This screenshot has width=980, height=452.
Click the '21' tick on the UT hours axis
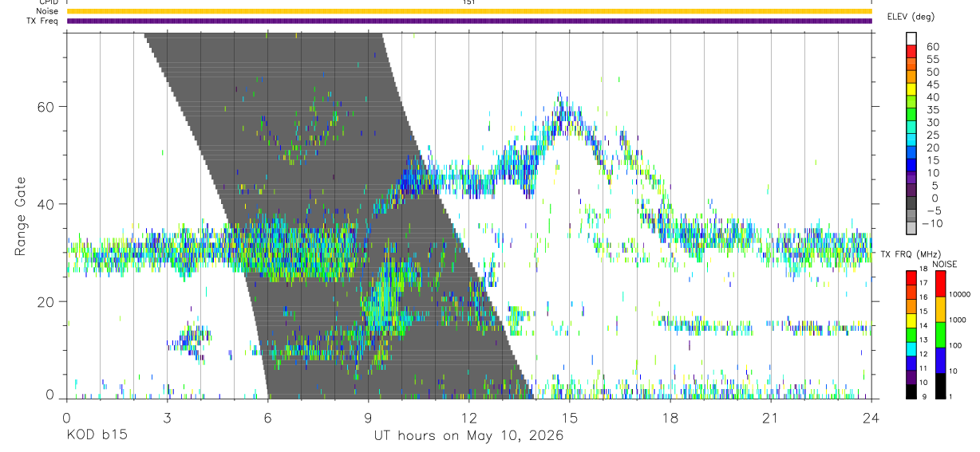tap(770, 417)
